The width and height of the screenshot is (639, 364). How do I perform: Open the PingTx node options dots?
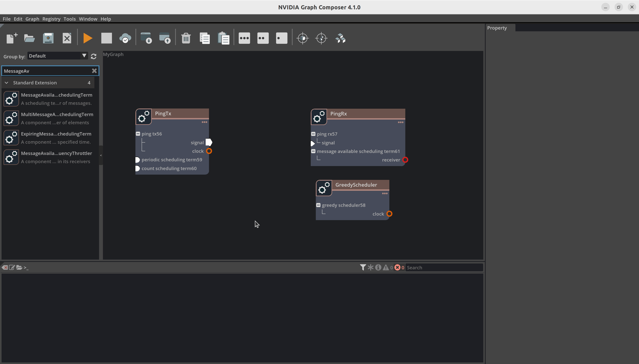(x=204, y=122)
